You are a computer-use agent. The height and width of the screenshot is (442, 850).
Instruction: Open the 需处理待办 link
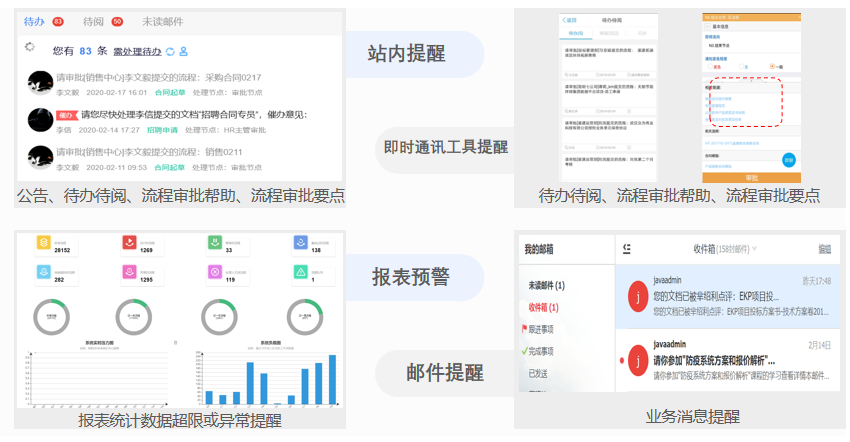(x=137, y=52)
